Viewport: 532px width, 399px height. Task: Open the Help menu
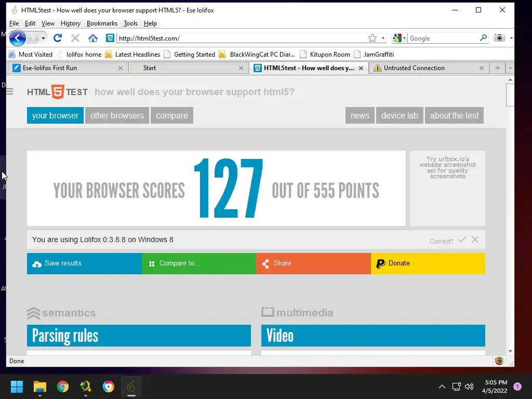[150, 23]
